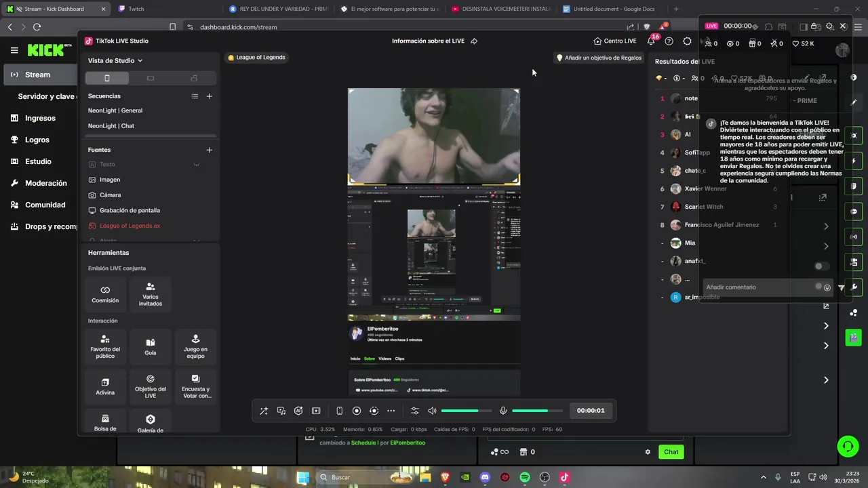Close the LIVE overlay panel
The width and height of the screenshot is (868, 488).
point(843,26)
